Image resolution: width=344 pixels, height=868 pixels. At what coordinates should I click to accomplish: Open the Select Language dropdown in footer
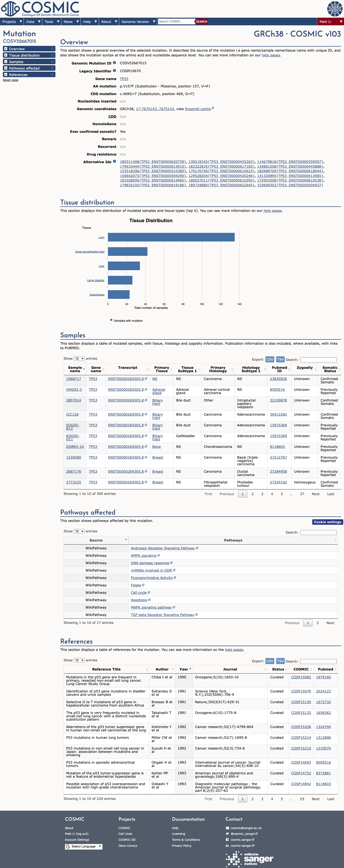coord(84,847)
